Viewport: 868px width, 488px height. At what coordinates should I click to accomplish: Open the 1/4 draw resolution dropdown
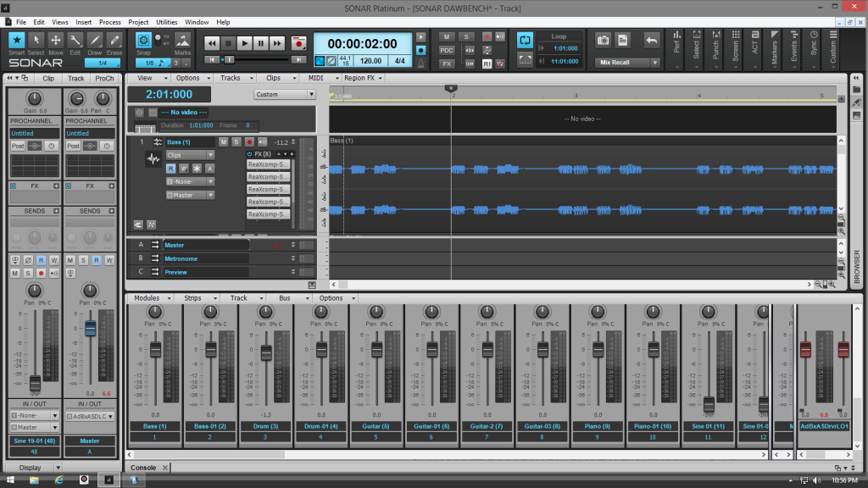pyautogui.click(x=103, y=63)
